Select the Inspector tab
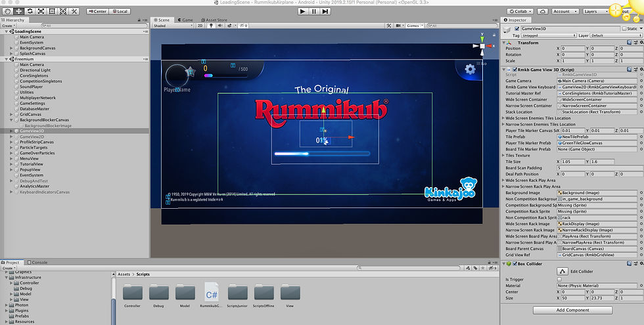 click(x=515, y=20)
